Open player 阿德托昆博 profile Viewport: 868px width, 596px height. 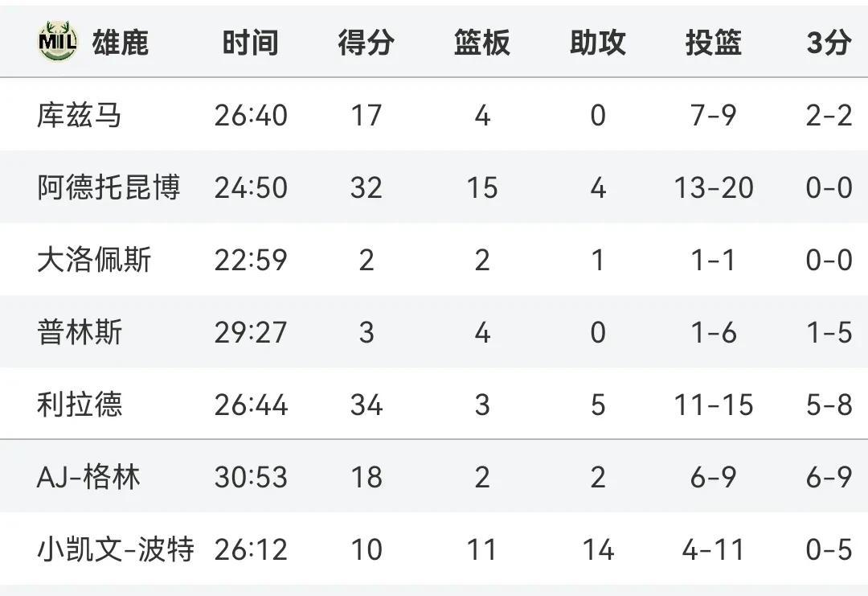click(x=108, y=187)
